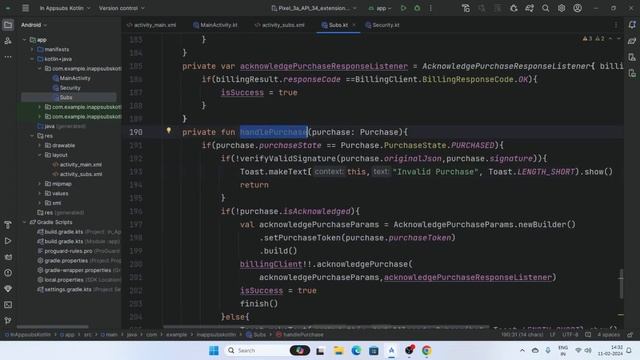Screen dimensions: 640x360
Task: Click the Windows Start button
Action: [214, 350]
